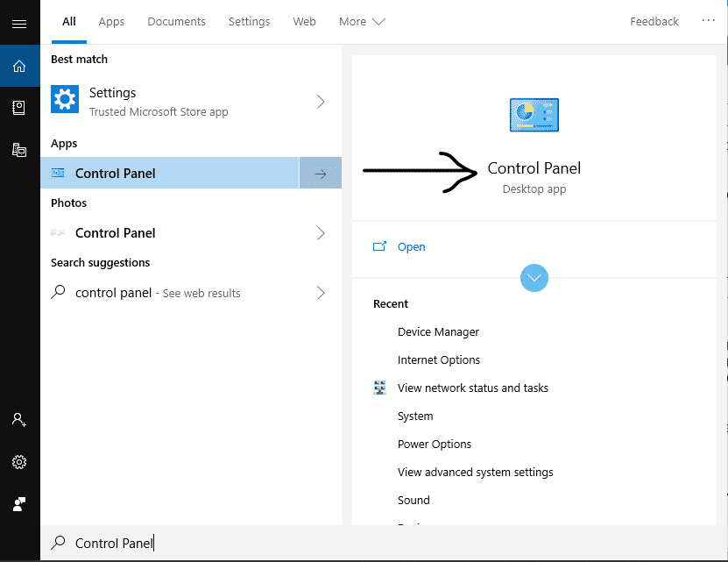Select the home icon in left sidebar
The image size is (728, 562).
coord(19,65)
